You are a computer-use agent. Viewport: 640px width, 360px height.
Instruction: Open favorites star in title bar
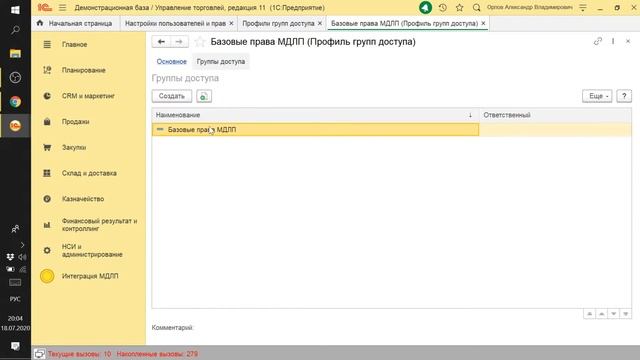click(460, 7)
